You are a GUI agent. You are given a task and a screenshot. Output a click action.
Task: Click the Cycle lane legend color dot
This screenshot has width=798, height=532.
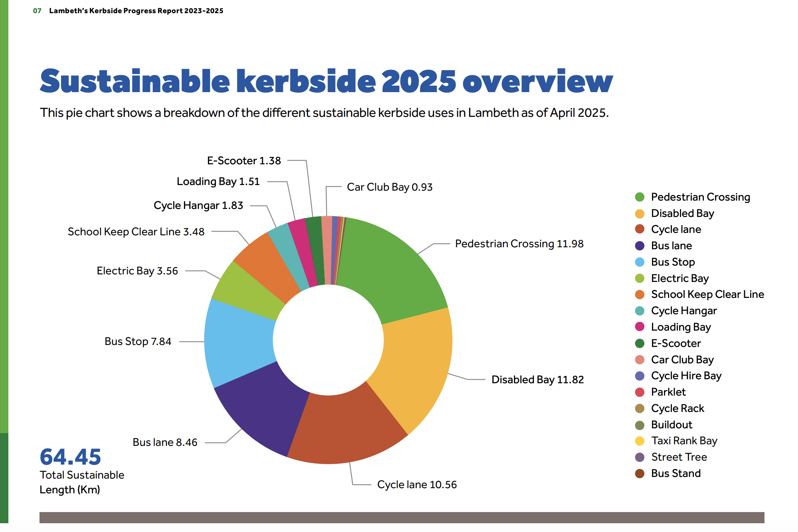click(640, 229)
